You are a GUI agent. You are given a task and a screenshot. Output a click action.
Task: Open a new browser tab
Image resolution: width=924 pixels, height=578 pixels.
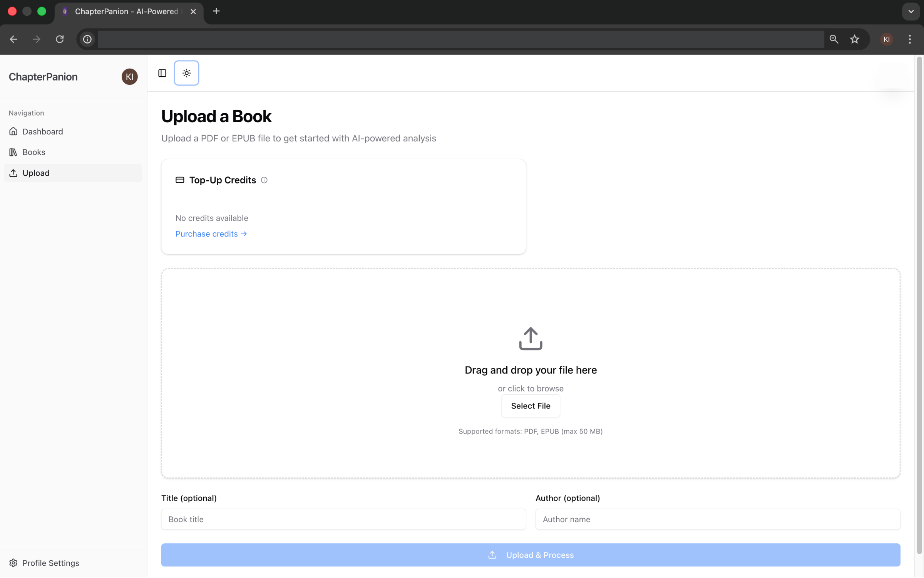point(216,11)
